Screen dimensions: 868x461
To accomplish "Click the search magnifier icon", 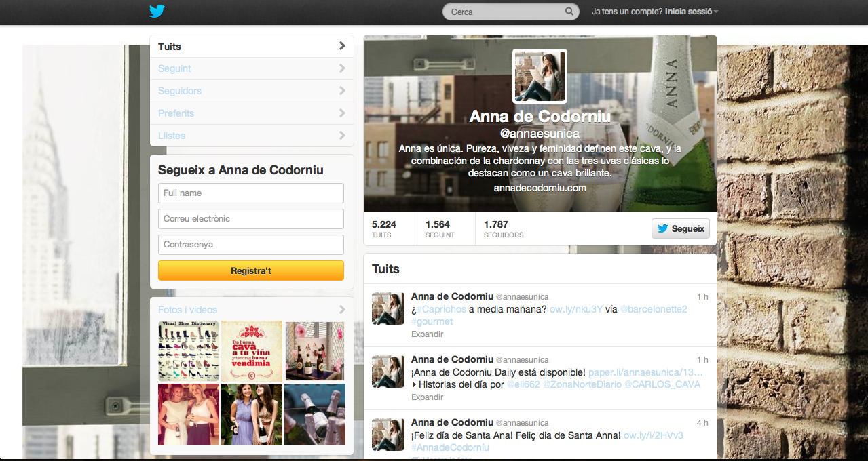I will [x=569, y=12].
